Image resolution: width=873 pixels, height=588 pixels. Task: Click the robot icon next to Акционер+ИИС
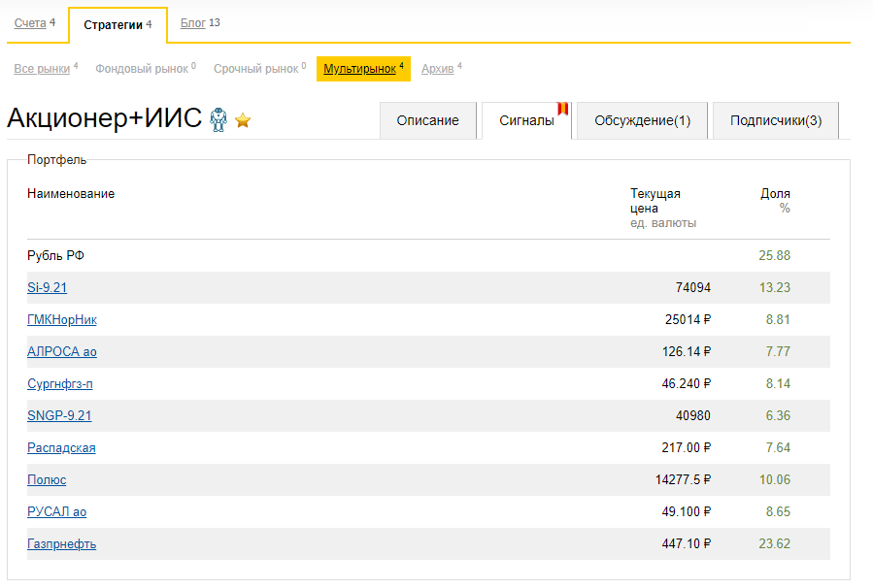pyautogui.click(x=218, y=119)
